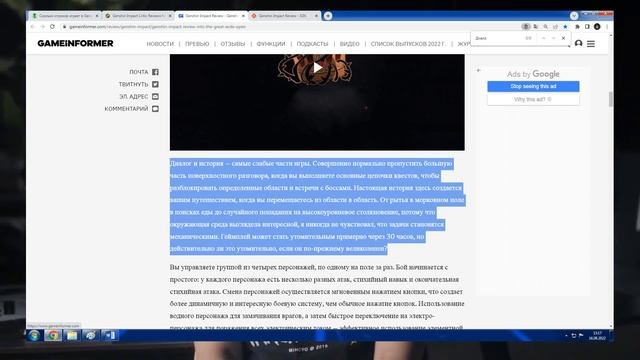Go to previous match in find bar
Image resolution: width=640 pixels, height=360 pixels.
click(543, 38)
